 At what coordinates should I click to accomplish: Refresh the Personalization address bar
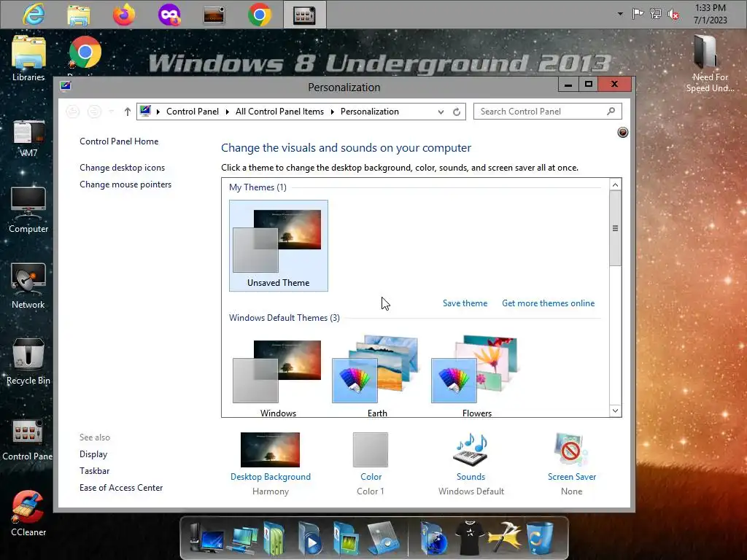pos(457,112)
